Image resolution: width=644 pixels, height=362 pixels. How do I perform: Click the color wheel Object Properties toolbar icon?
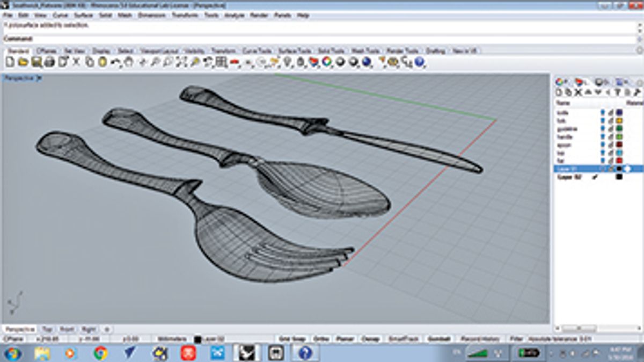[x=327, y=62]
